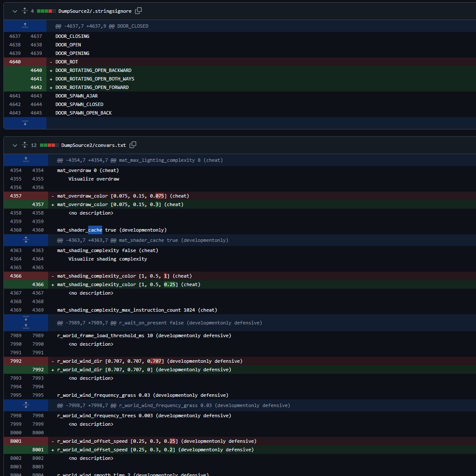This screenshot has height=476, width=476.
Task: Click the change count 12 for convars.txt
Action: 34,146
